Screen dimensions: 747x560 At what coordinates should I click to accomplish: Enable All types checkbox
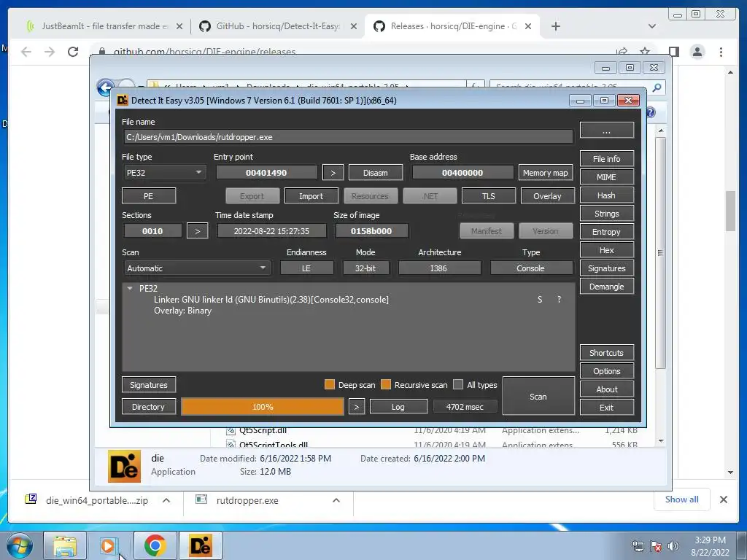pos(458,385)
